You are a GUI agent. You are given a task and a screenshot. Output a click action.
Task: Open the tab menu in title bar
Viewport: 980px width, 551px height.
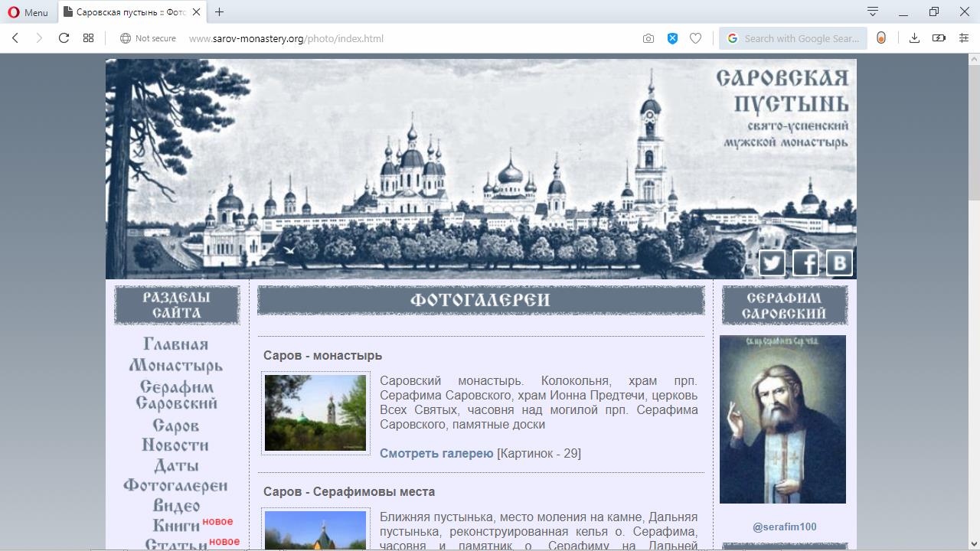point(872,11)
